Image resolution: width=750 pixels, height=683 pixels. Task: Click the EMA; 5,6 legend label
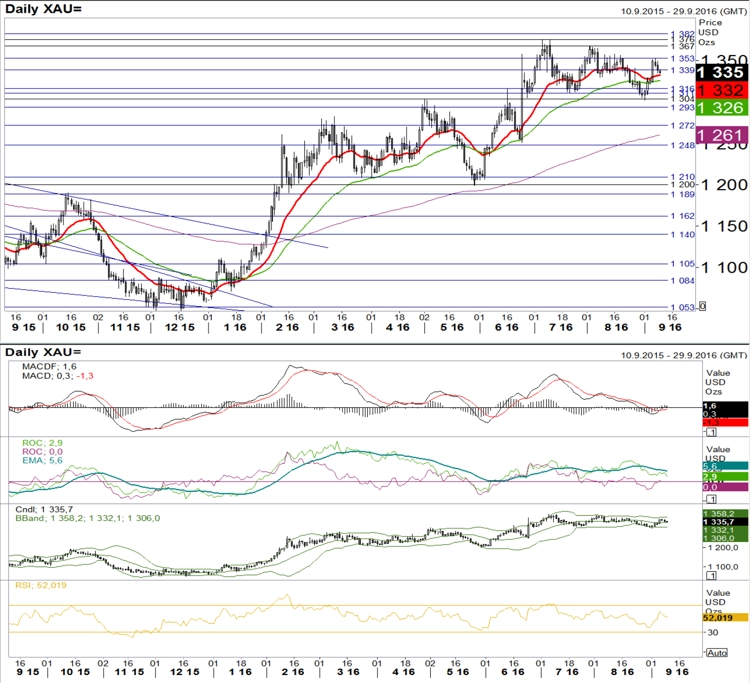click(x=42, y=460)
